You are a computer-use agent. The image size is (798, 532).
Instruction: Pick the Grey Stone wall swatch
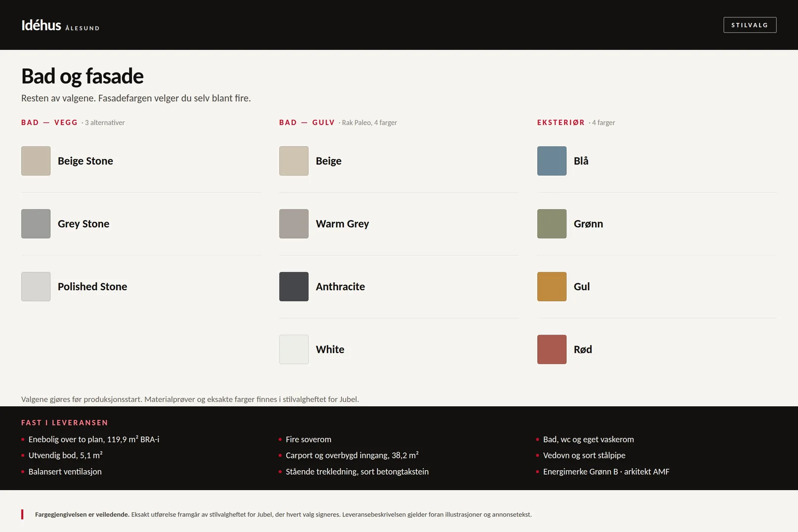tap(36, 224)
